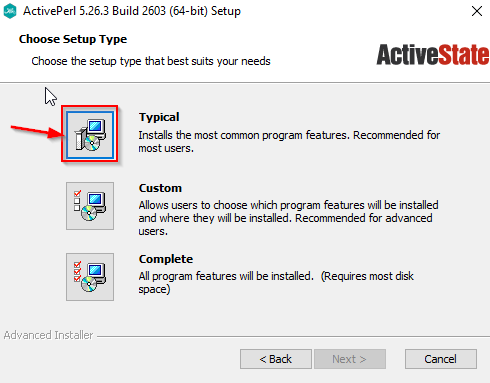Screen dimensions: 490x383
Task: Click the Typical option description text
Action: coord(289,141)
